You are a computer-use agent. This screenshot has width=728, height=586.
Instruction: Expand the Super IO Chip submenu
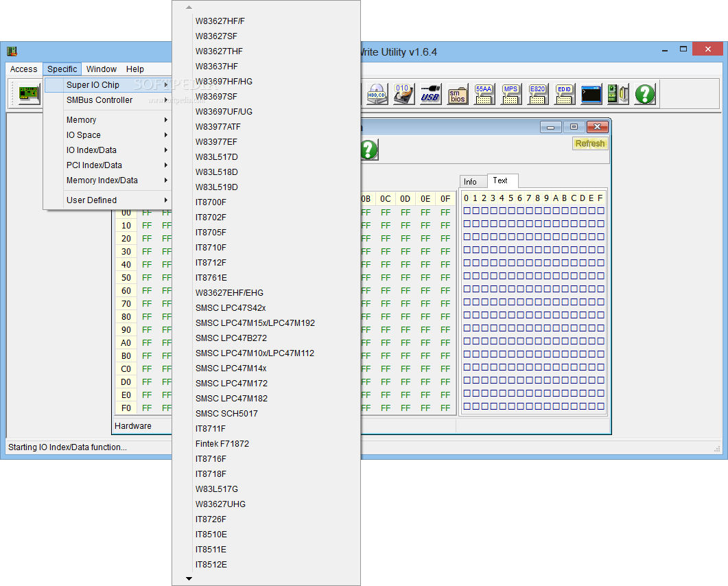pos(108,85)
